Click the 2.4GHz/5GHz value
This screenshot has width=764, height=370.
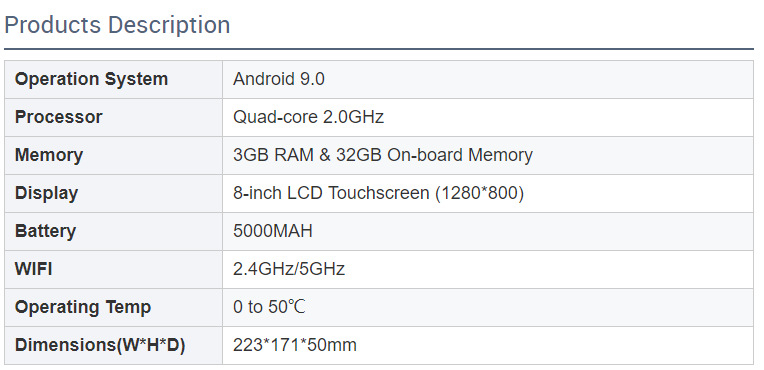289,269
